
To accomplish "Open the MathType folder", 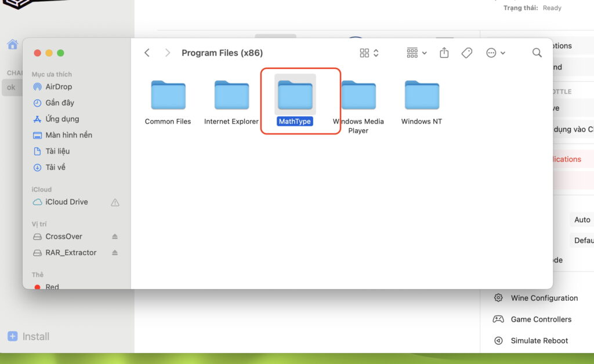I will click(295, 96).
